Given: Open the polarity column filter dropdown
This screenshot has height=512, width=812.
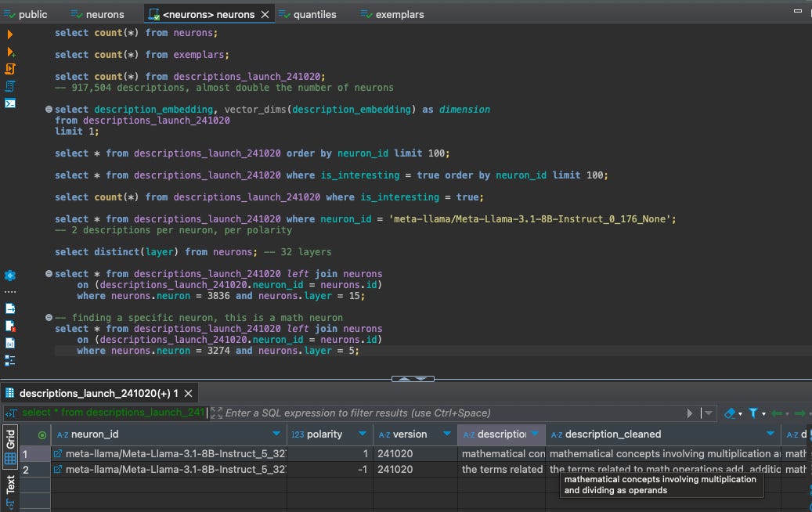Looking at the screenshot, I should 363,434.
